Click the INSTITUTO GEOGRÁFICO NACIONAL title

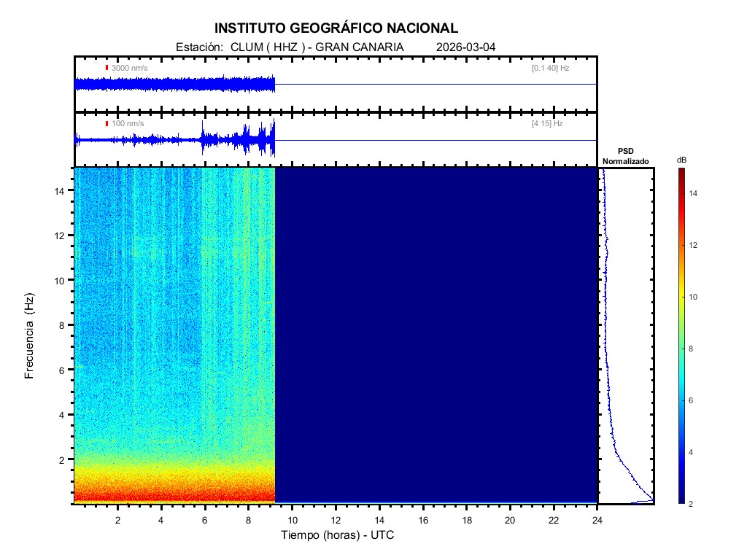click(x=336, y=28)
